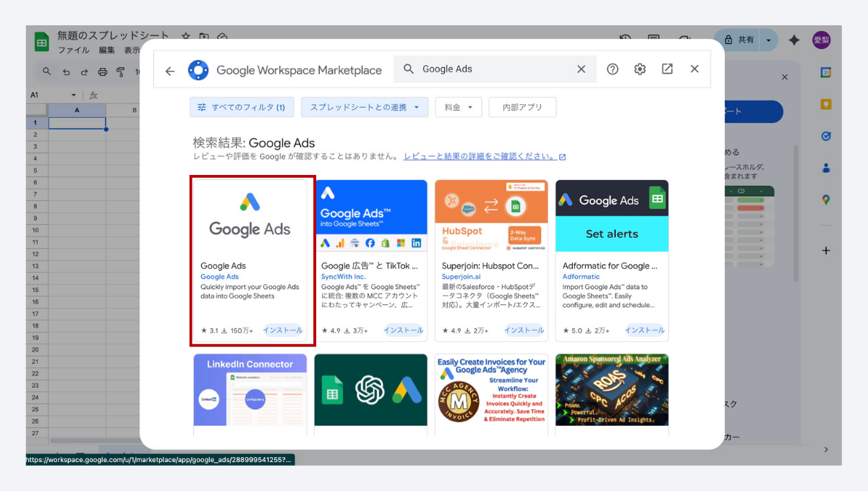Click the 共有 share button in Sheets
Viewport: 868px width, 491px height.
pyautogui.click(x=737, y=40)
